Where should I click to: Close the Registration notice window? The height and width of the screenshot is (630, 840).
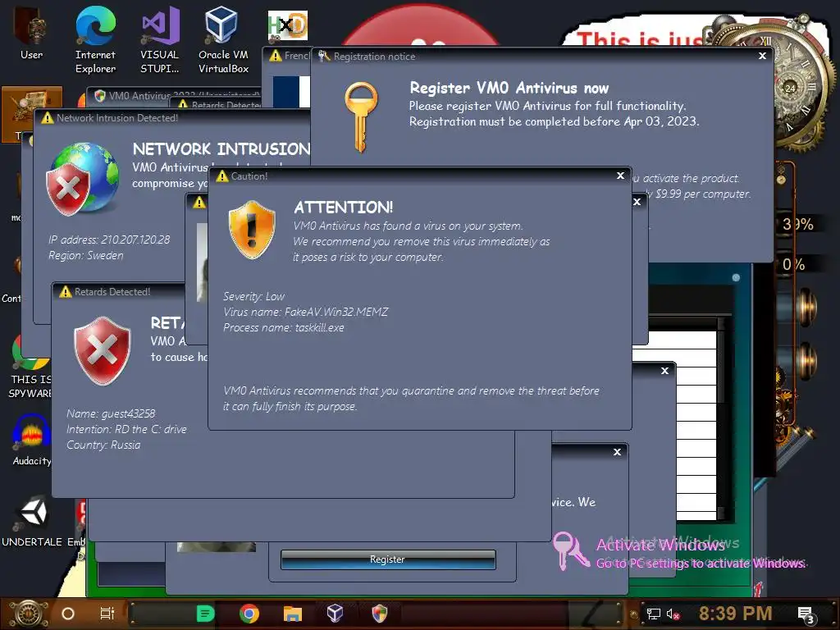coord(762,56)
